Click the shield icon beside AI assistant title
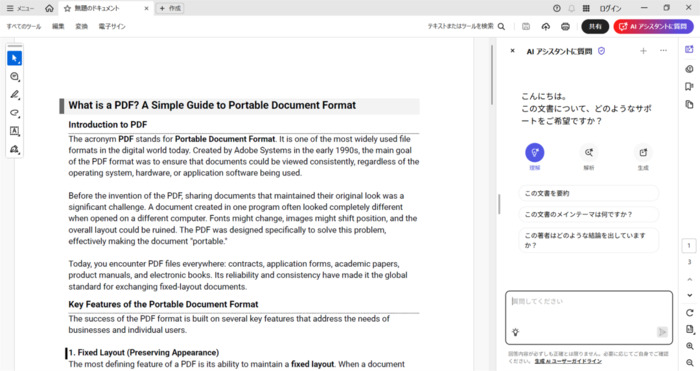The image size is (700, 371). point(602,51)
